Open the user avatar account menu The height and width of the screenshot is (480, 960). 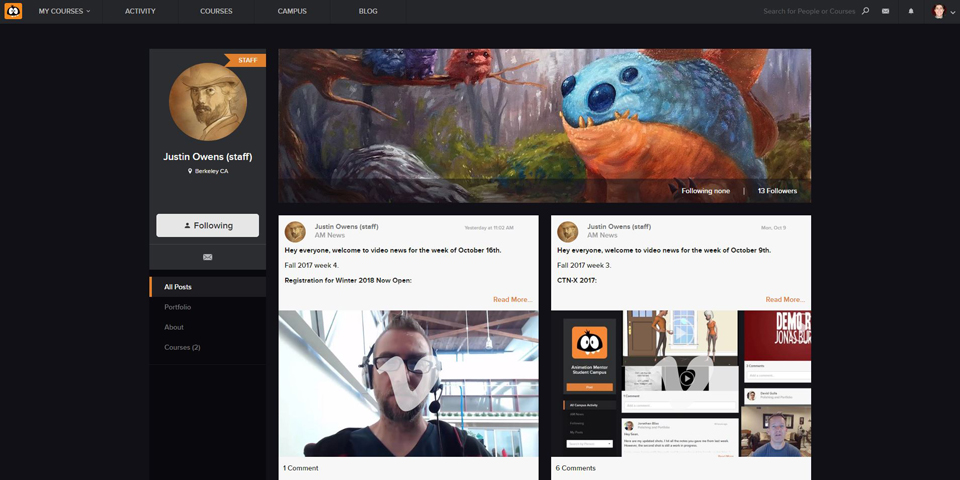point(942,11)
